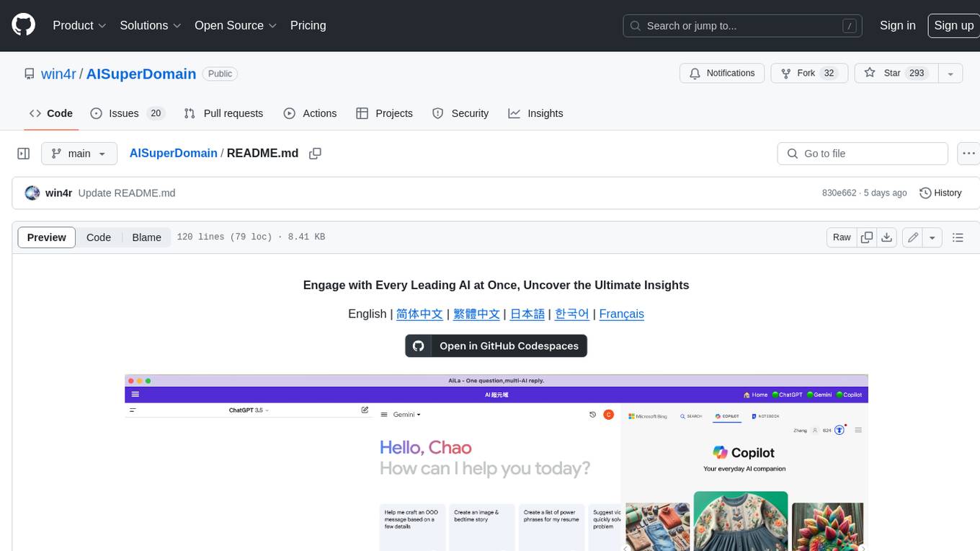Click the issues count badge 20
The height and width of the screenshot is (551, 980).
click(156, 113)
